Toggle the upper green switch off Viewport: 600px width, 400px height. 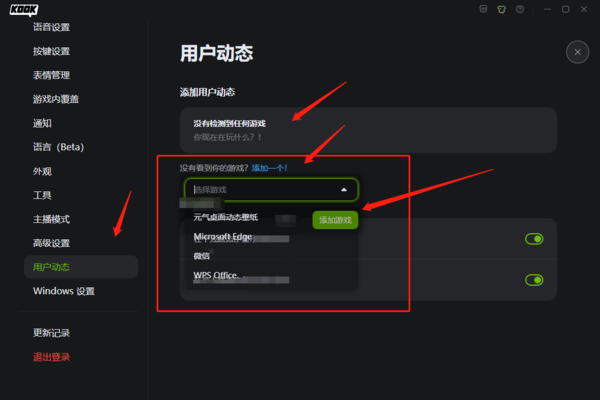pyautogui.click(x=534, y=239)
